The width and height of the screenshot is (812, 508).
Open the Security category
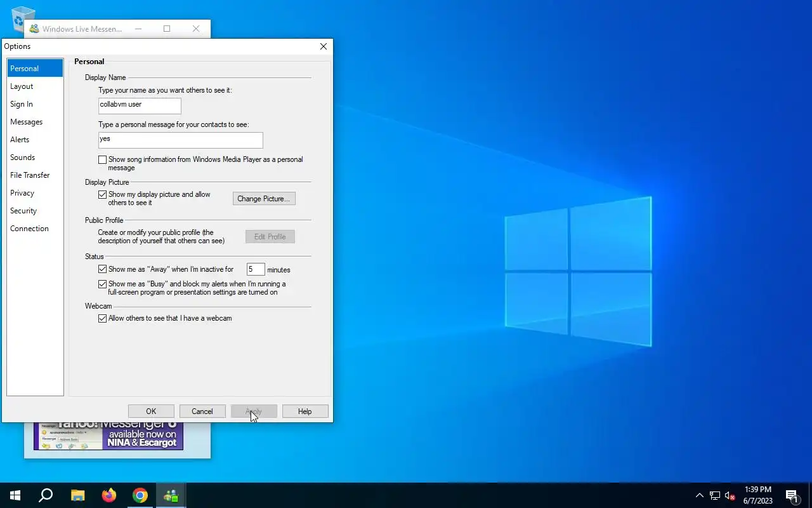tap(35, 211)
